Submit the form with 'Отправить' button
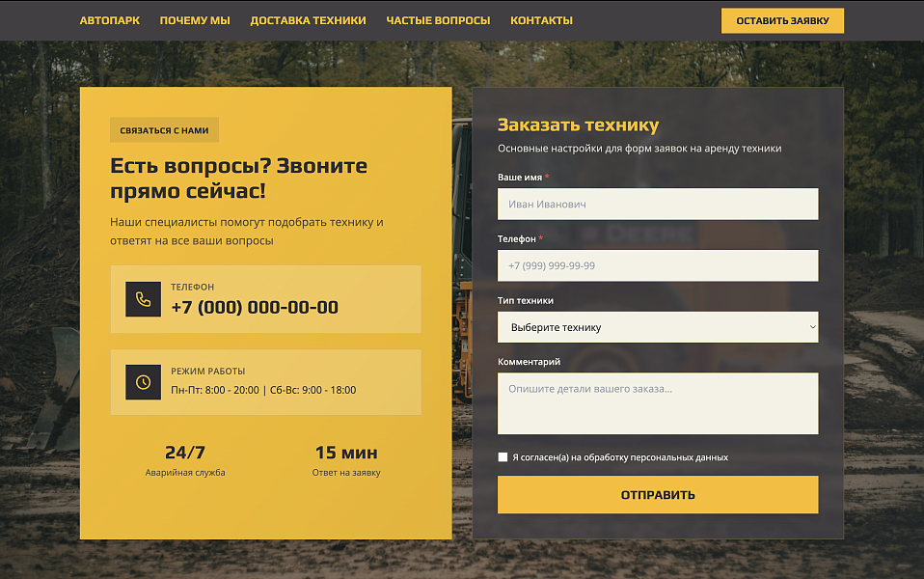The width and height of the screenshot is (924, 579). (x=657, y=495)
